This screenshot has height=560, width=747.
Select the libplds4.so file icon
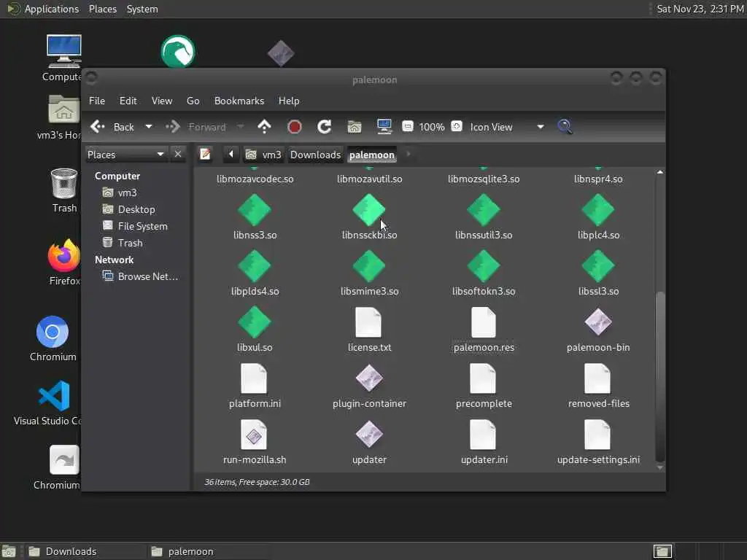pyautogui.click(x=255, y=265)
